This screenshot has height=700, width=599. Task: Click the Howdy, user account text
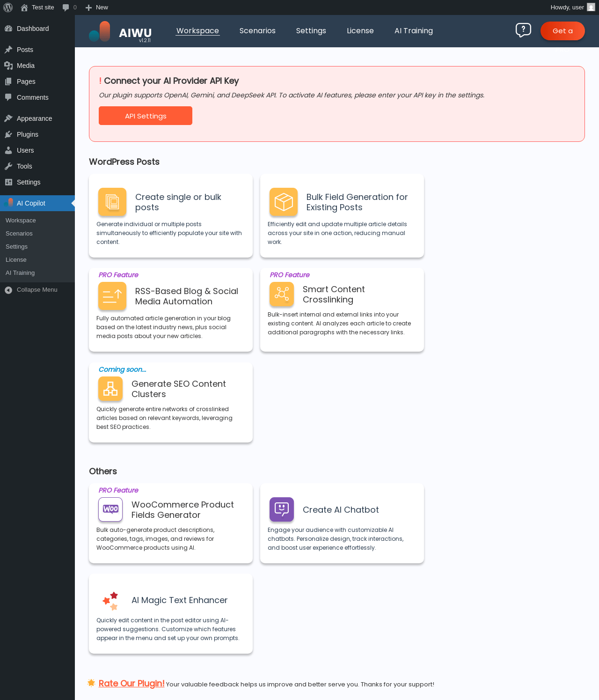tap(567, 7)
